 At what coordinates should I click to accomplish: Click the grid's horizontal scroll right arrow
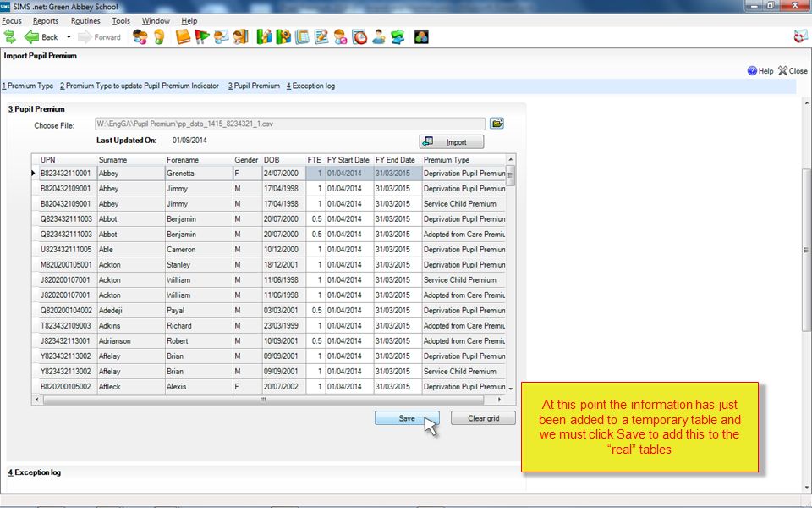pos(499,400)
